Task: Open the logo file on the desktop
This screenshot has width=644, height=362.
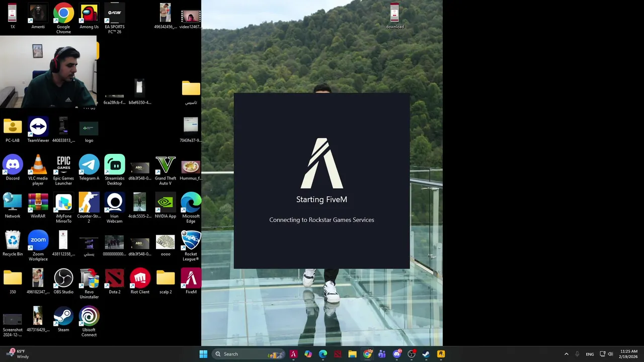Action: [89, 130]
